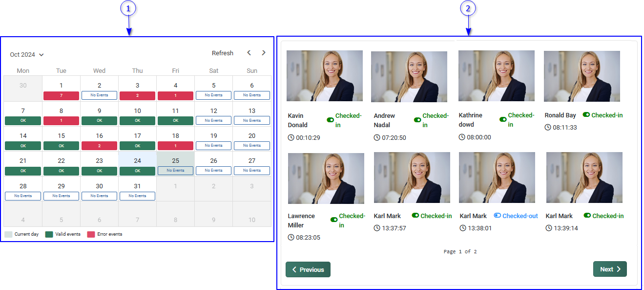
Task: Click callout marker number 1
Action: [128, 8]
